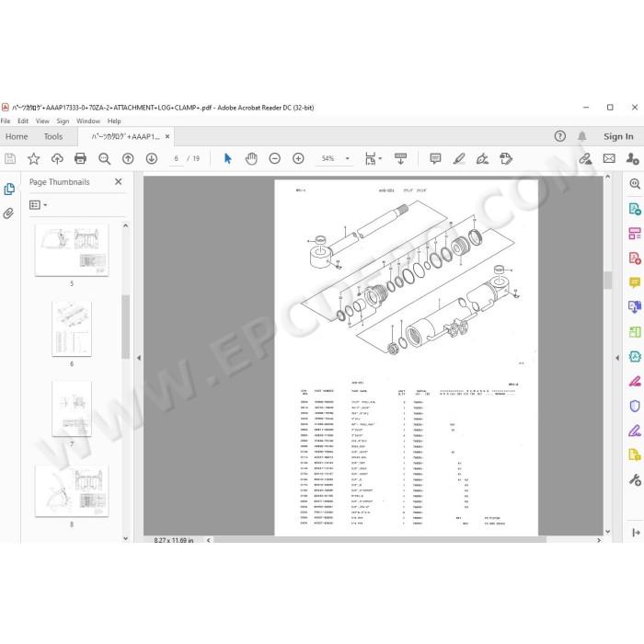The width and height of the screenshot is (644, 644).
Task: Open the Help menu
Action: tap(114, 121)
